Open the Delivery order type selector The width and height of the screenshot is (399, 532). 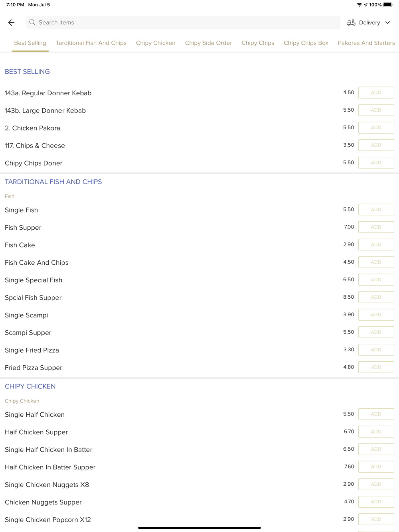(x=369, y=23)
